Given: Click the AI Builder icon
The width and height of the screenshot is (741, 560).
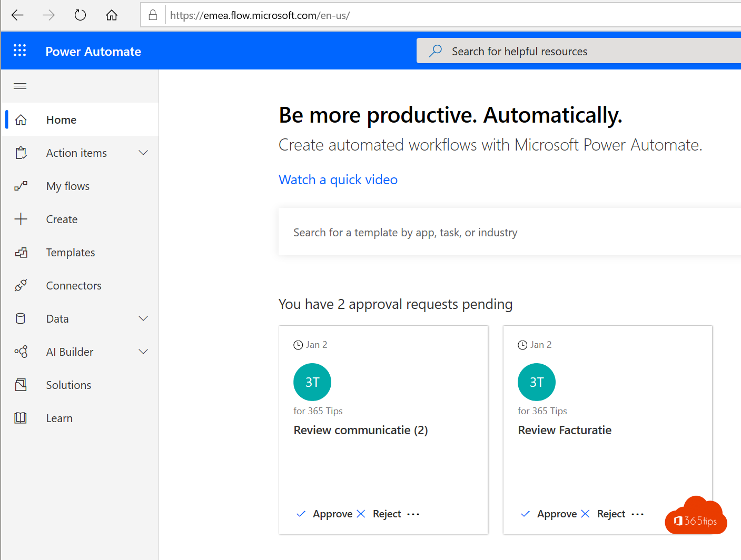Looking at the screenshot, I should (x=21, y=352).
